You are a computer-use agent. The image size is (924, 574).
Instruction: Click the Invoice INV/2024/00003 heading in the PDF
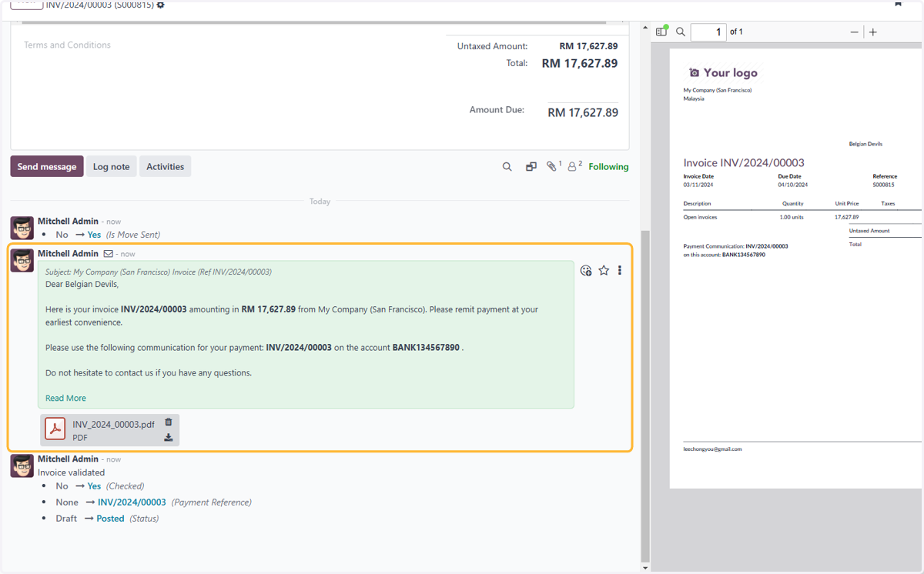[x=744, y=162]
